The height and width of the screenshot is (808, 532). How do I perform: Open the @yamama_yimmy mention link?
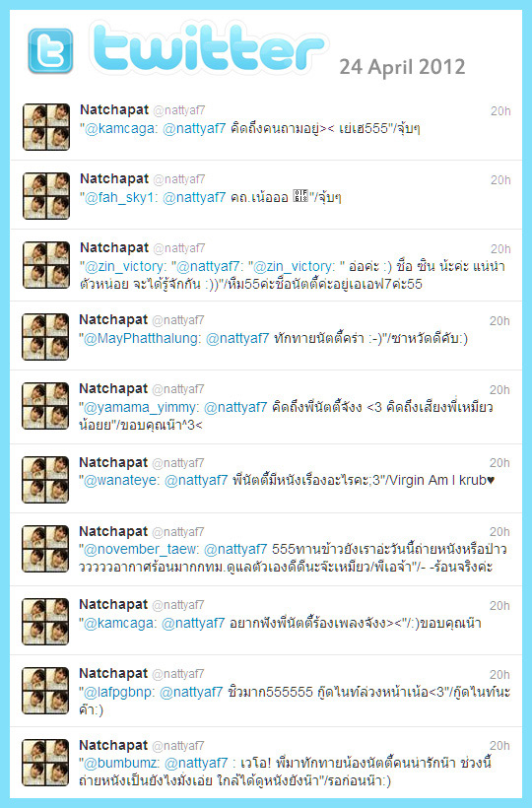(x=141, y=408)
